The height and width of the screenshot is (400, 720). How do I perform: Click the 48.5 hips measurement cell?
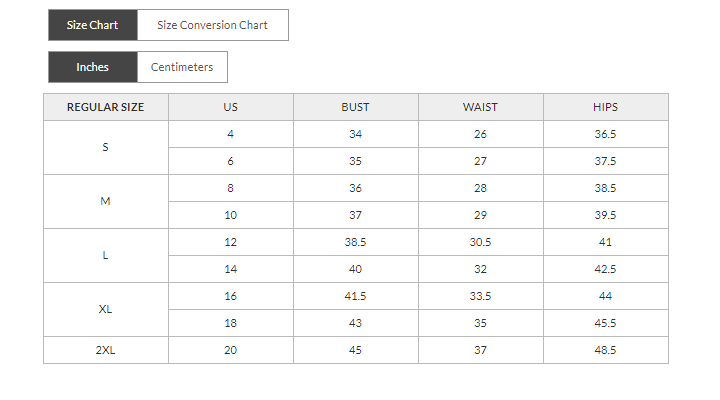click(x=605, y=350)
